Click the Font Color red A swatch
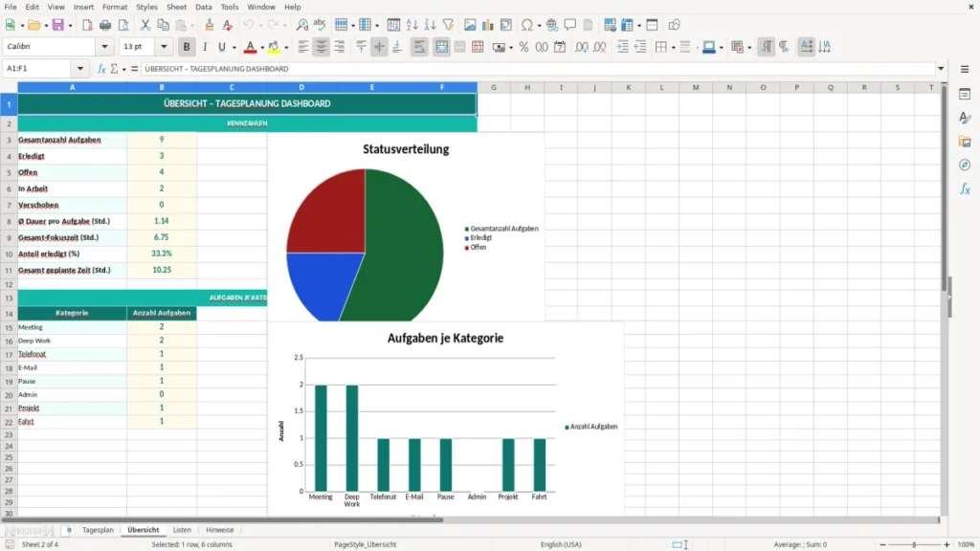Viewport: 980px width, 551px height. pyautogui.click(x=250, y=47)
